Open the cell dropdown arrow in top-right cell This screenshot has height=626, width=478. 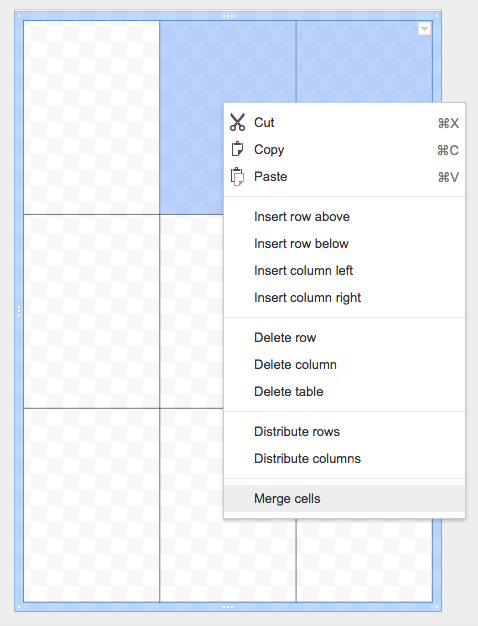[x=424, y=29]
